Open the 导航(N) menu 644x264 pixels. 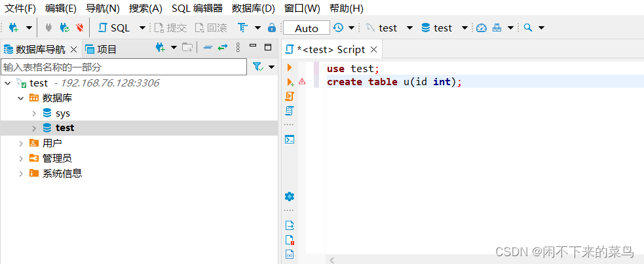tap(103, 9)
